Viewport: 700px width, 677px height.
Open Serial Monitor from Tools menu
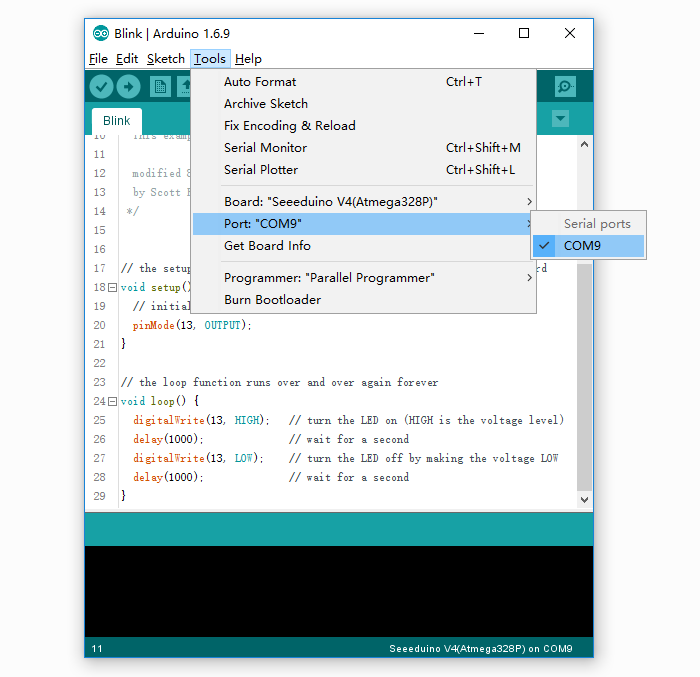pyautogui.click(x=363, y=148)
